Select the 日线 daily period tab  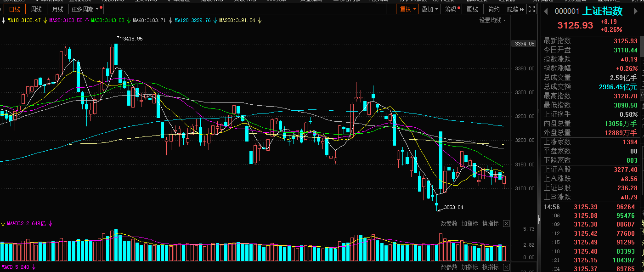15,9
